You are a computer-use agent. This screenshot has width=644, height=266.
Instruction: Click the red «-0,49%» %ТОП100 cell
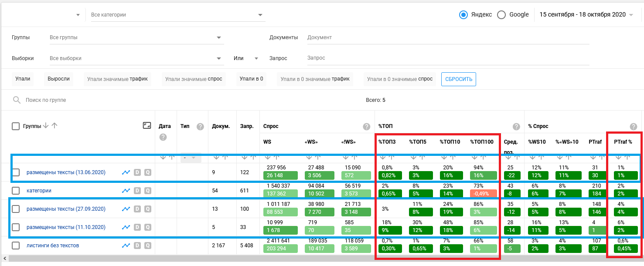[x=484, y=194]
